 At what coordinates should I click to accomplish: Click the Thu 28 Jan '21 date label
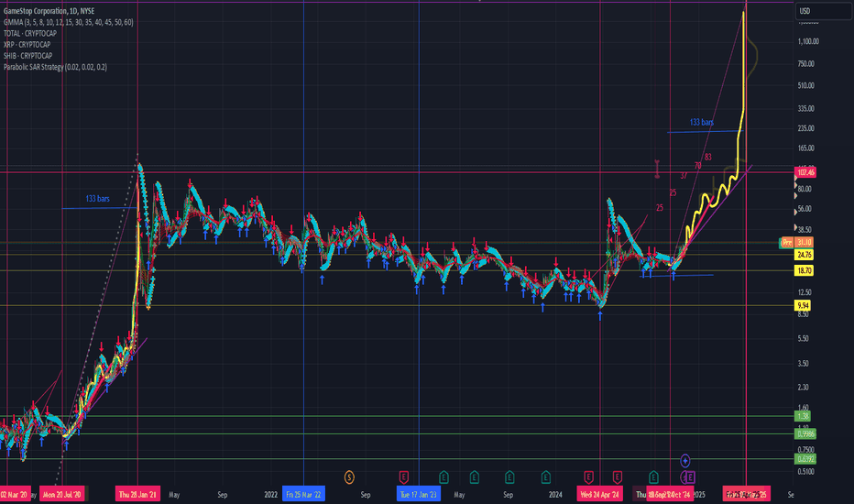[x=137, y=494]
